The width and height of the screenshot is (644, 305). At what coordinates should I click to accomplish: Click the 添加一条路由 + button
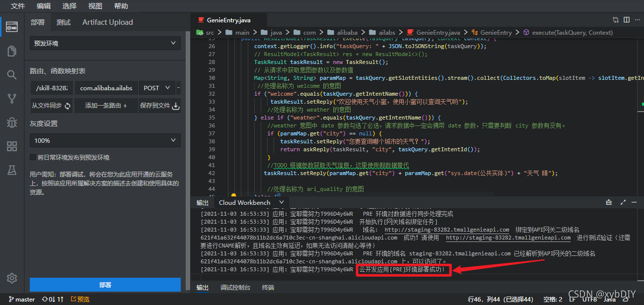point(106,106)
